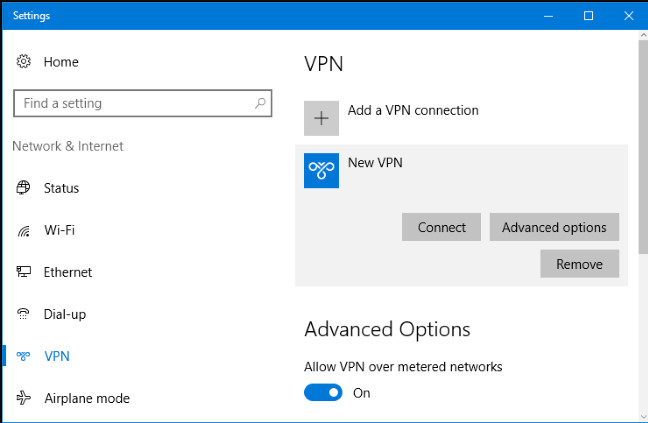Click the Wi-Fi signal icon

pos(23,230)
